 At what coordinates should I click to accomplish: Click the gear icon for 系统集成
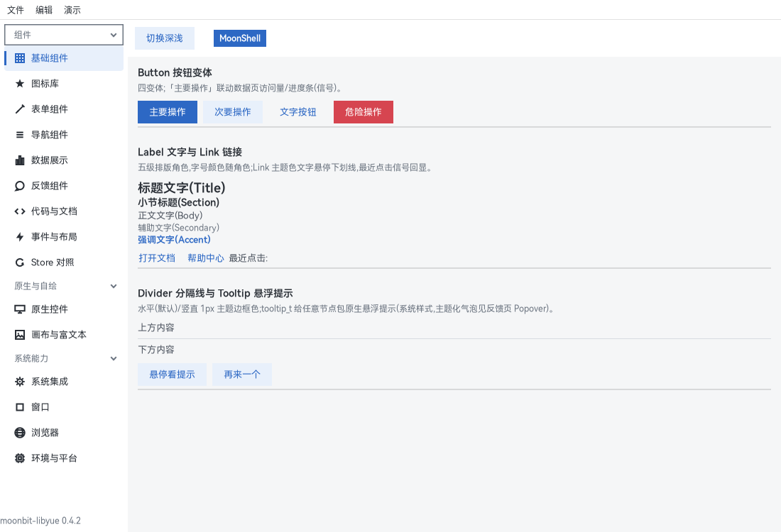click(x=20, y=382)
